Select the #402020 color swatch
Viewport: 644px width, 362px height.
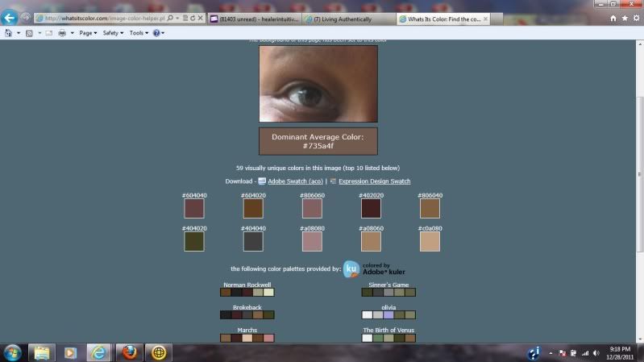click(x=371, y=209)
